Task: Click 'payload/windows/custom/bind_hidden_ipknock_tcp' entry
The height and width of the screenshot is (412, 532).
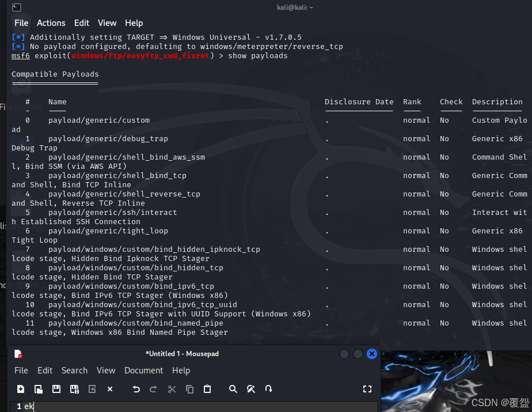Action: (154, 250)
